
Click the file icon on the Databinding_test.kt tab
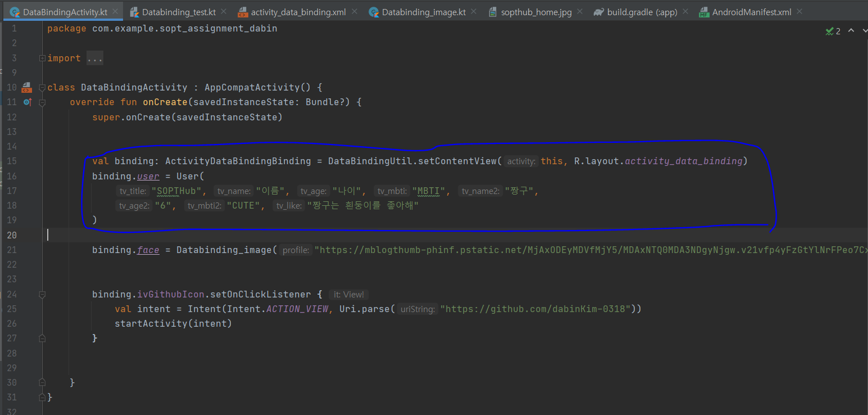tap(134, 12)
